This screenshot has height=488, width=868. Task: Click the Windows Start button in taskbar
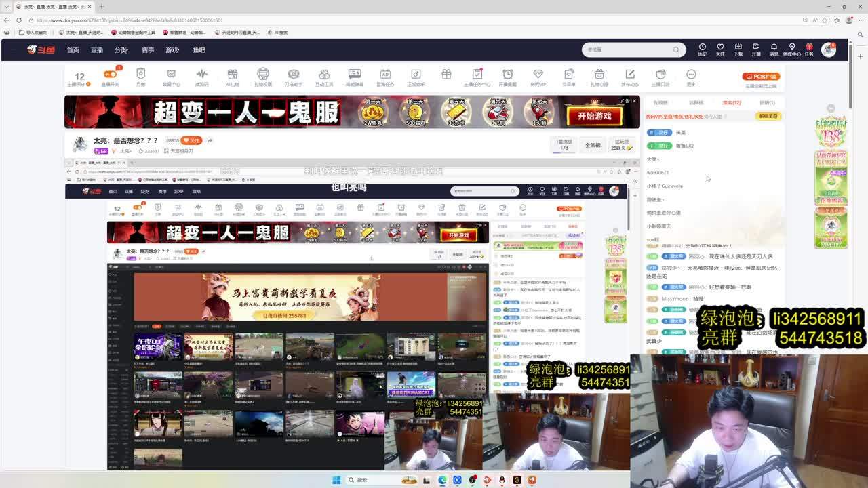336,480
